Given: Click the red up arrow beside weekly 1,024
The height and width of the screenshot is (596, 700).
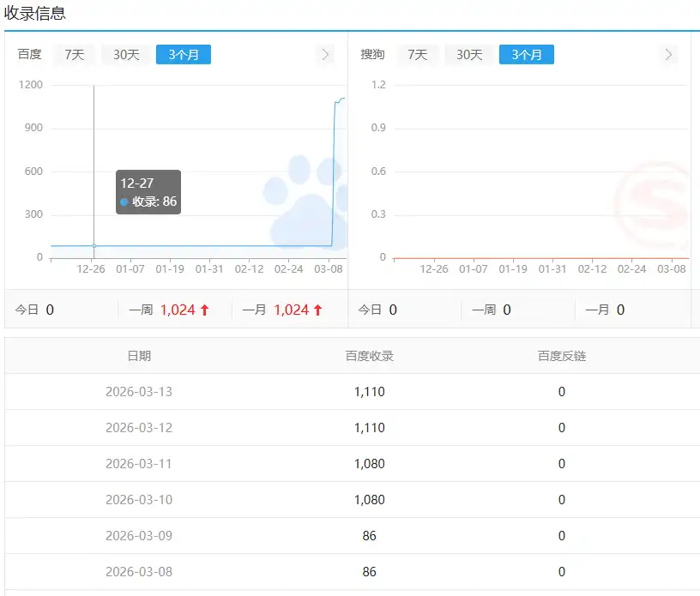Looking at the screenshot, I should (204, 310).
